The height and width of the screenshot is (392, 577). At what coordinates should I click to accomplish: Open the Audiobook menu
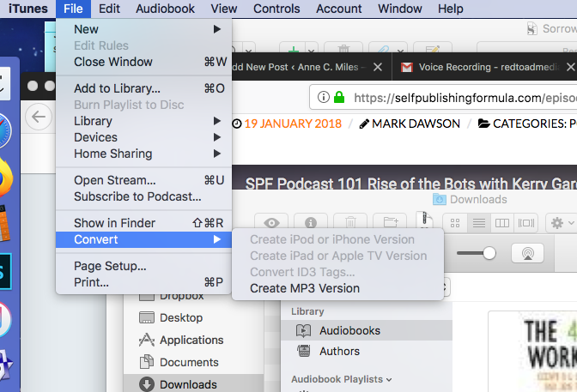pos(165,9)
